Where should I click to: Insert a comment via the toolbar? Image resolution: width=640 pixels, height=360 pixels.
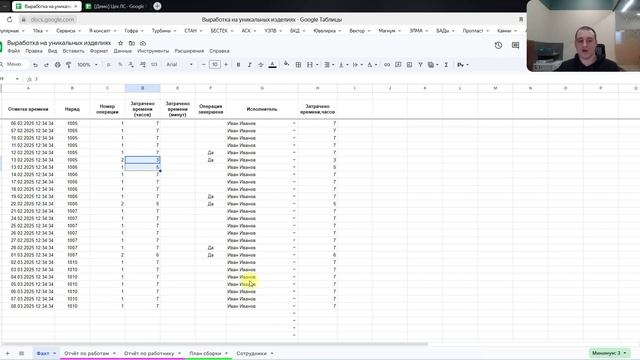(x=398, y=65)
